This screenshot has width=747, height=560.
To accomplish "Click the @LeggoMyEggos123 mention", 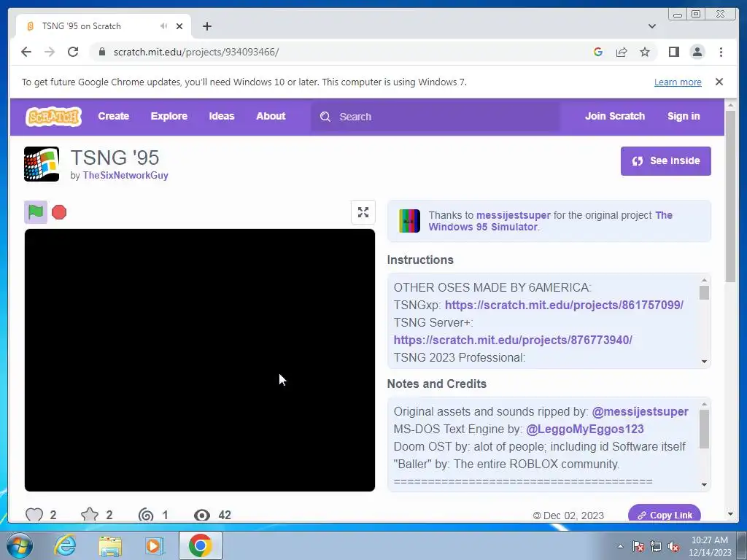I will pyautogui.click(x=584, y=429).
